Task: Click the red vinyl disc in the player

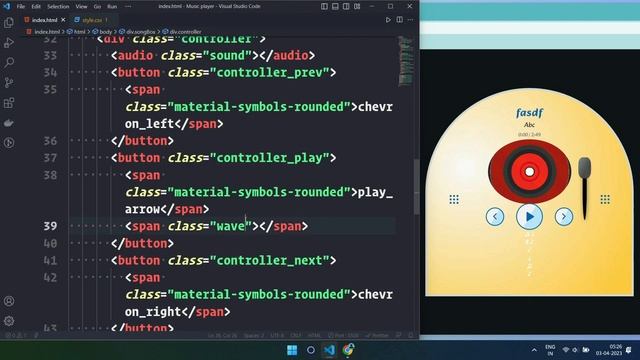Action: [x=529, y=171]
